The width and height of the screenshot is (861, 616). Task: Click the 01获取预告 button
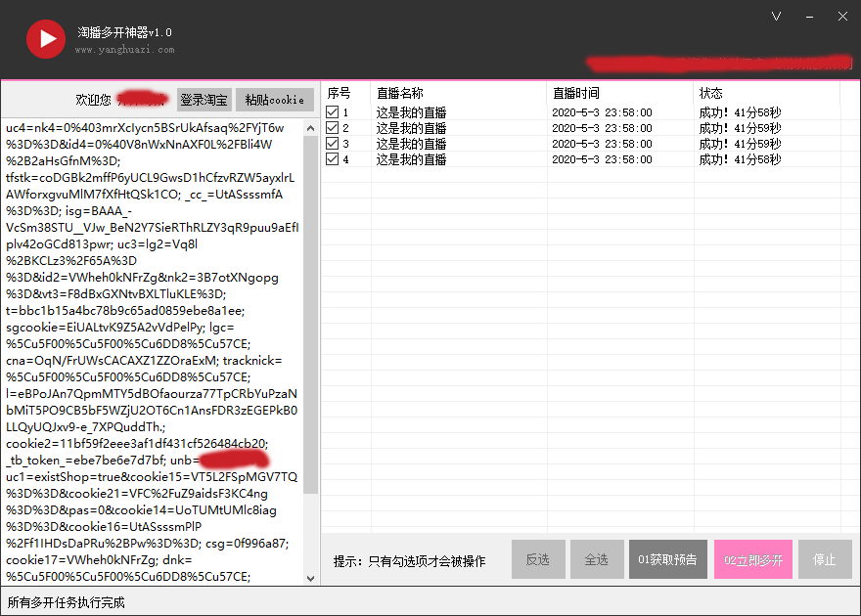(x=667, y=559)
